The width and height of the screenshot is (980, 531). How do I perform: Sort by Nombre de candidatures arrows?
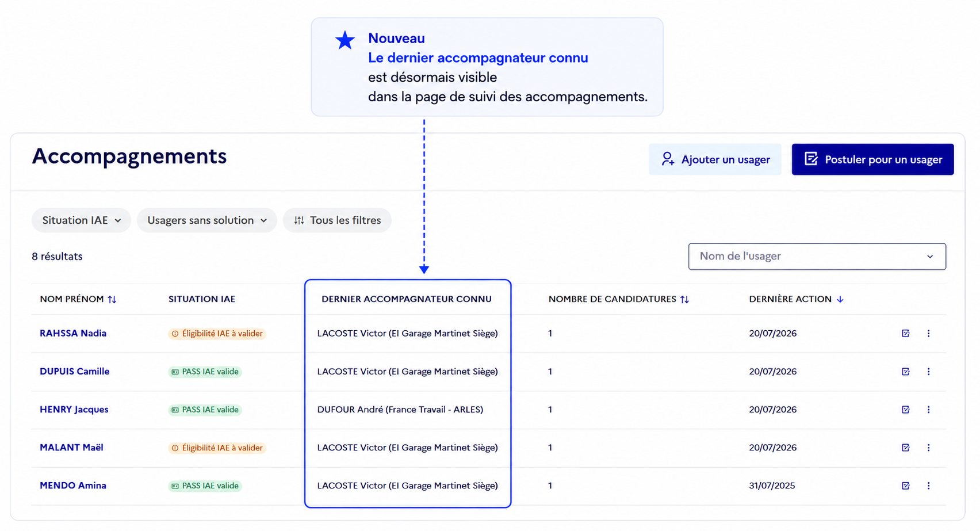point(684,299)
